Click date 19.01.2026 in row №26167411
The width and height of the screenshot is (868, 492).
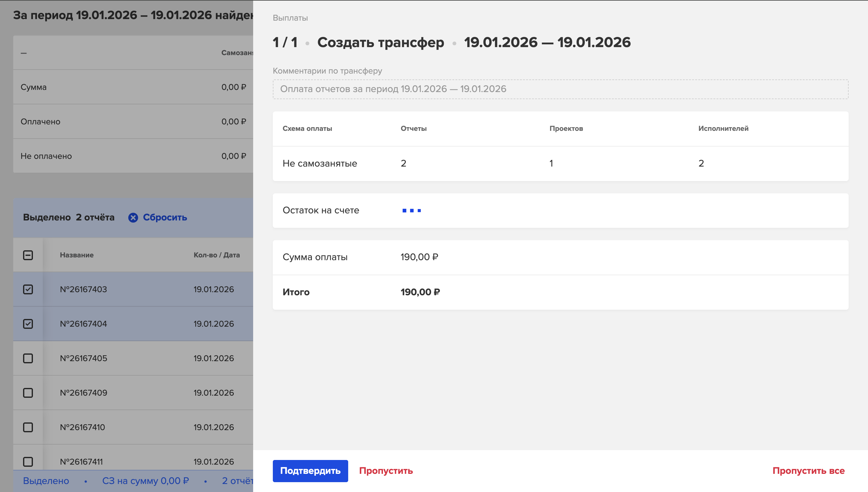(214, 462)
